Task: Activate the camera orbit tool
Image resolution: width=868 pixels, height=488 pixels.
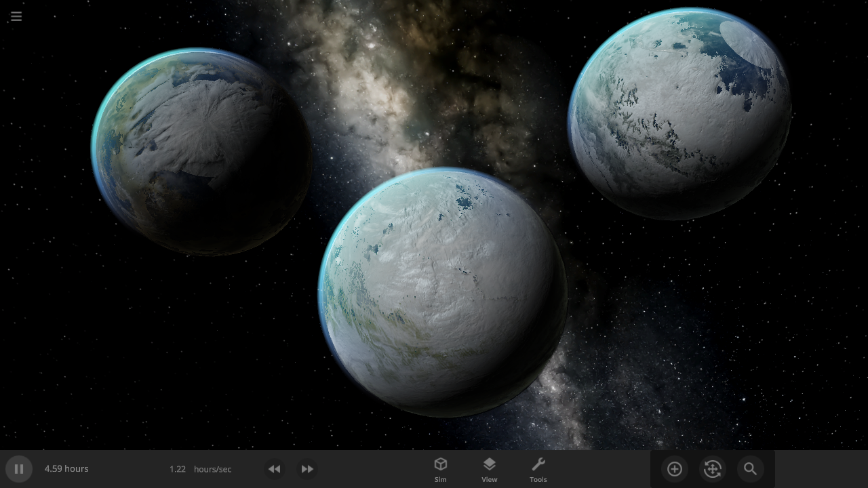Action: [713, 469]
